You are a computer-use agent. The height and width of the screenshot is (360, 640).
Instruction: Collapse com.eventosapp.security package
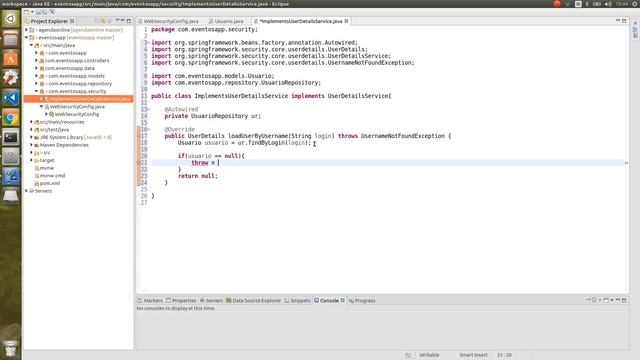pos(36,91)
